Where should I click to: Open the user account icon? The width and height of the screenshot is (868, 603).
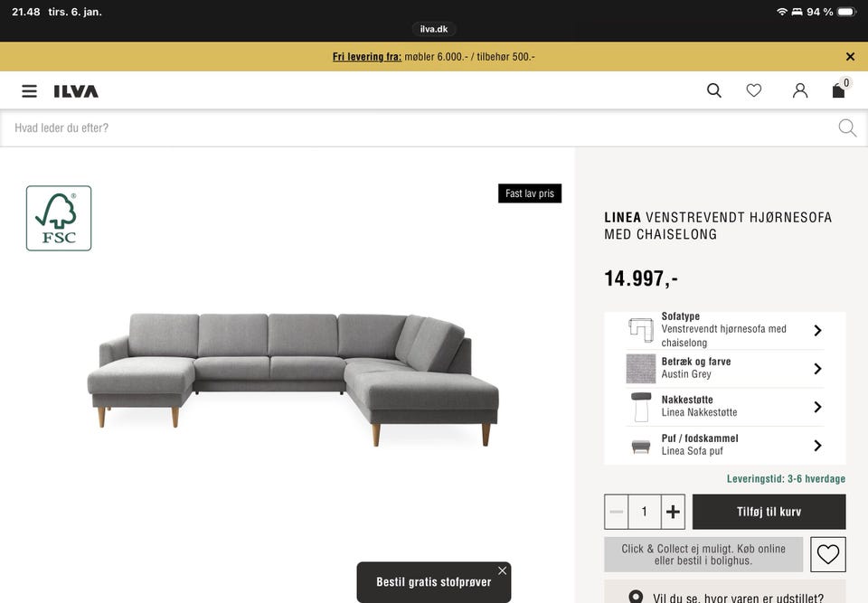(800, 90)
